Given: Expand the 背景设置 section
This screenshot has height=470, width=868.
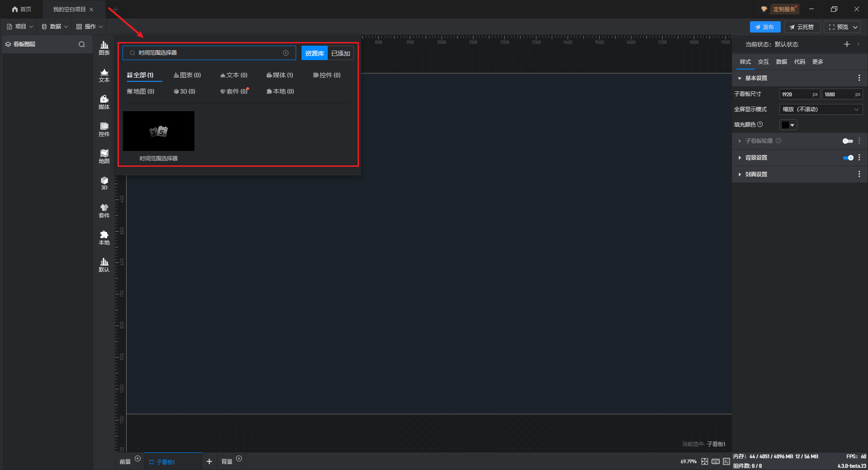Looking at the screenshot, I should 740,158.
